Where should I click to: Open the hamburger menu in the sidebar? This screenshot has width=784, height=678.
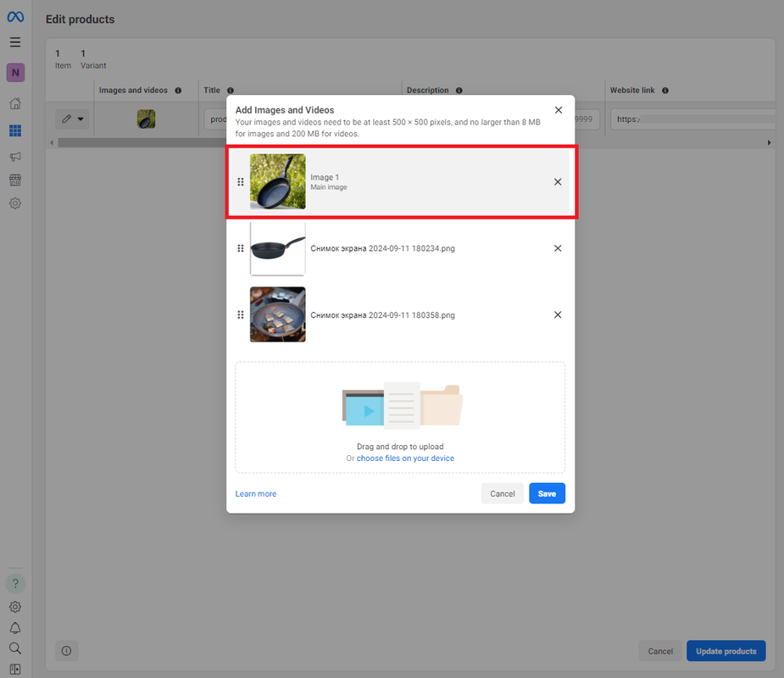[x=15, y=42]
